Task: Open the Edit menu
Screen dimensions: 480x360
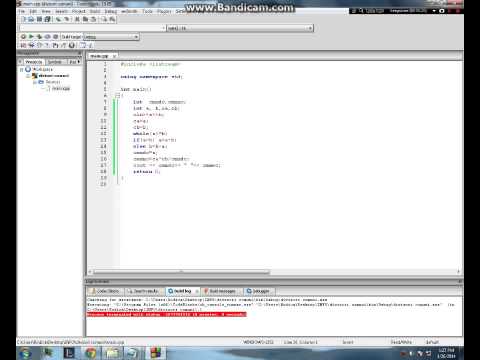Action: 33,11
